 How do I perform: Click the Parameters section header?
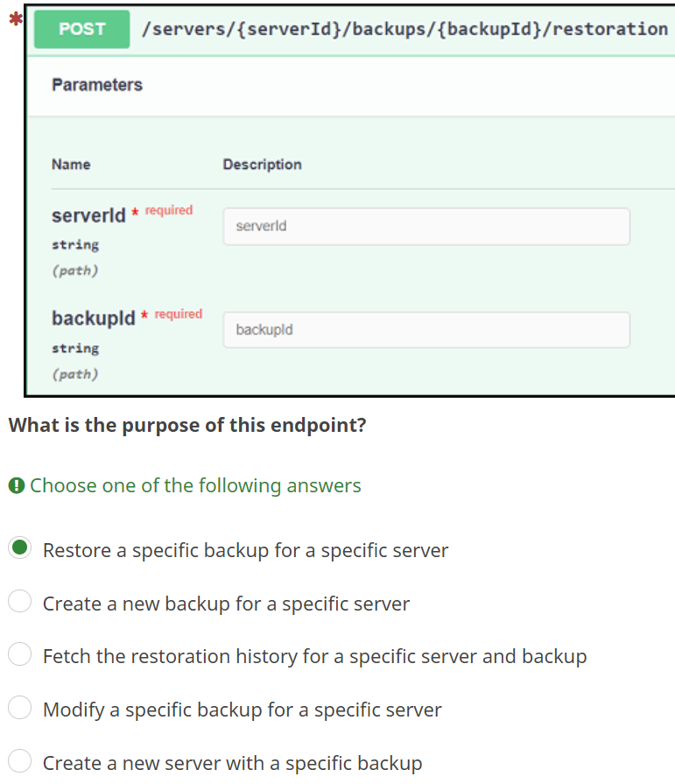(97, 85)
